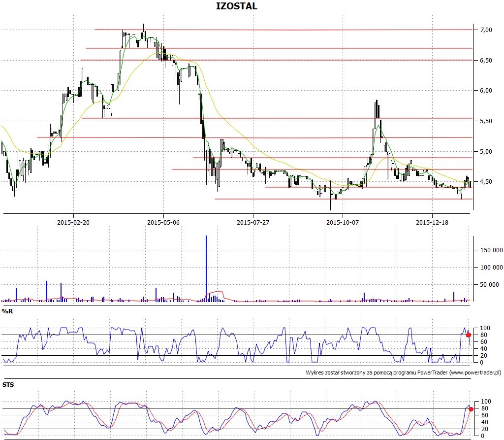Select the 100 000 volume axis label
This screenshot has width=504, height=440.
pyautogui.click(x=491, y=268)
